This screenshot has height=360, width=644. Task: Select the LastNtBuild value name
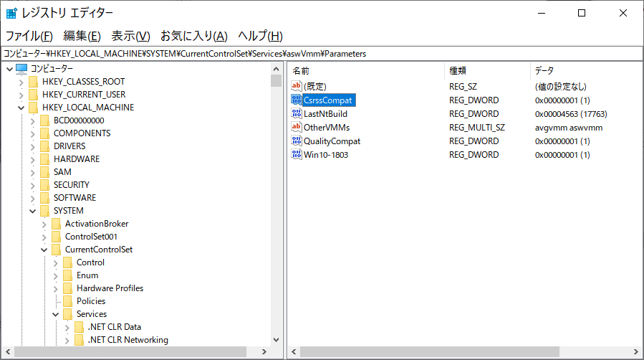(325, 114)
